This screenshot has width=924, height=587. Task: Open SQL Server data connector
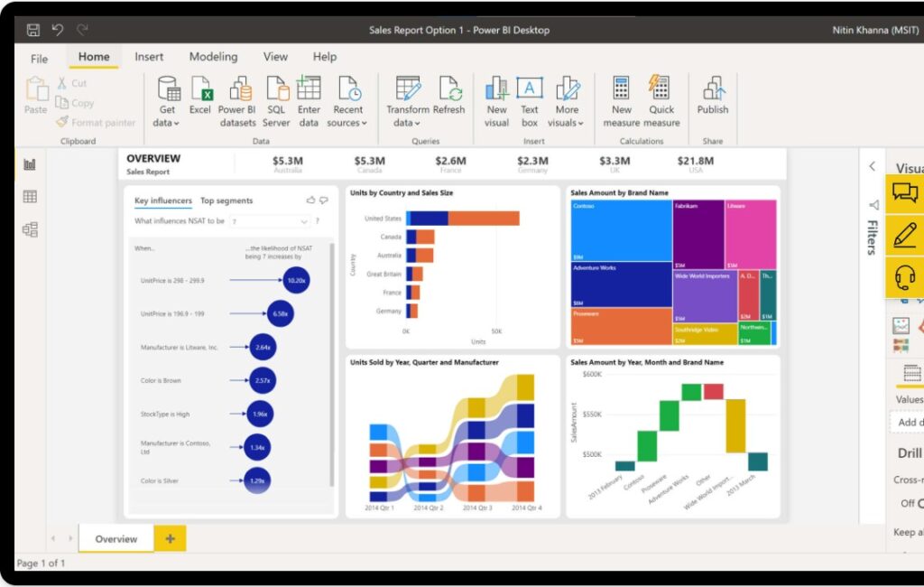point(276,98)
